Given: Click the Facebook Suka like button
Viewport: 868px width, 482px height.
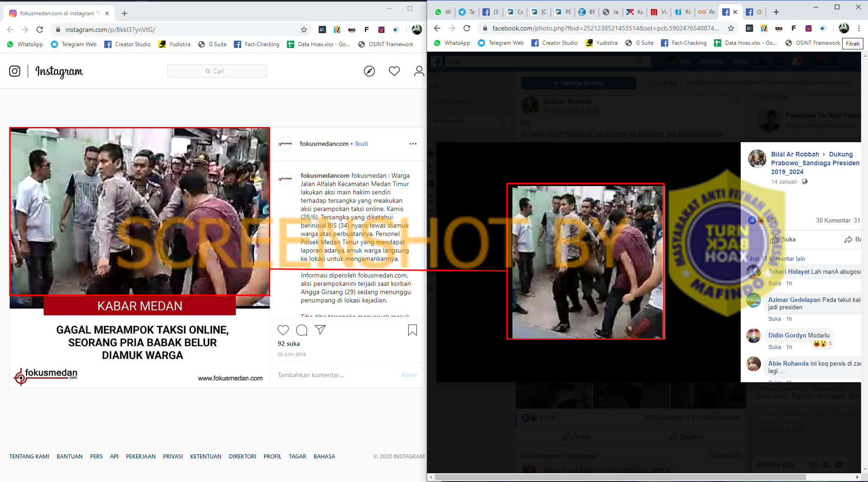Looking at the screenshot, I should coord(783,239).
